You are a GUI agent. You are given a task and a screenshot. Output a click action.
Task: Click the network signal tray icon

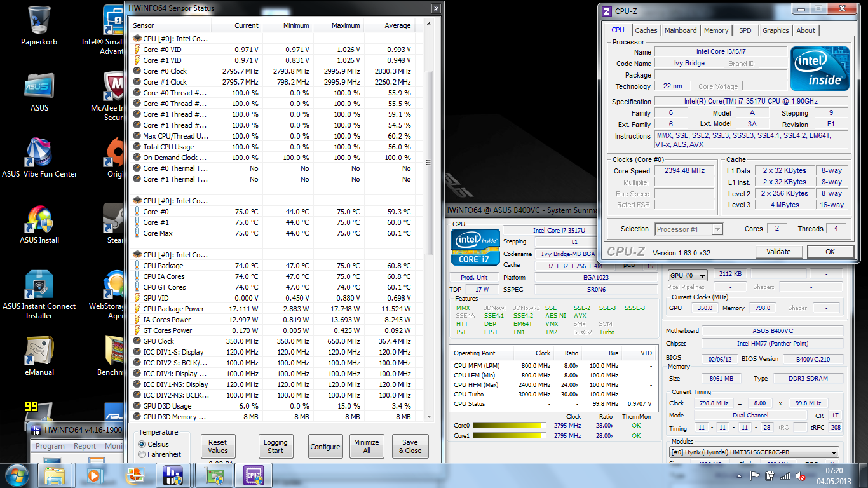click(785, 475)
